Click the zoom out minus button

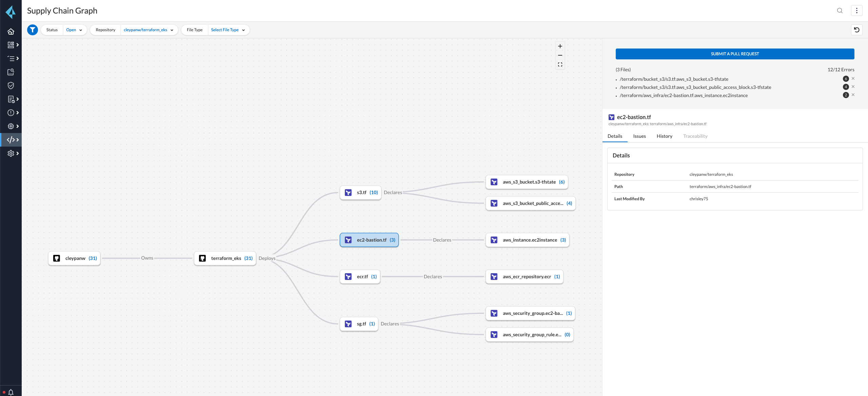pos(560,55)
